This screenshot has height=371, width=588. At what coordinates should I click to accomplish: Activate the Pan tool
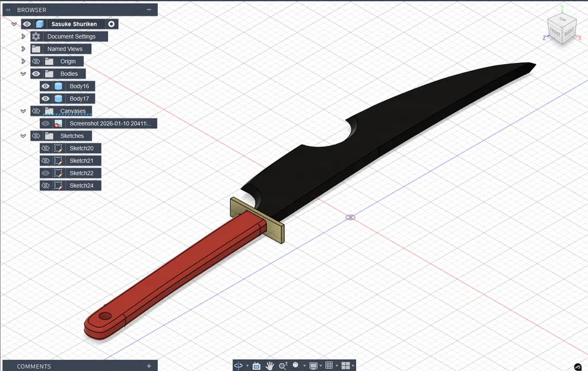click(270, 366)
